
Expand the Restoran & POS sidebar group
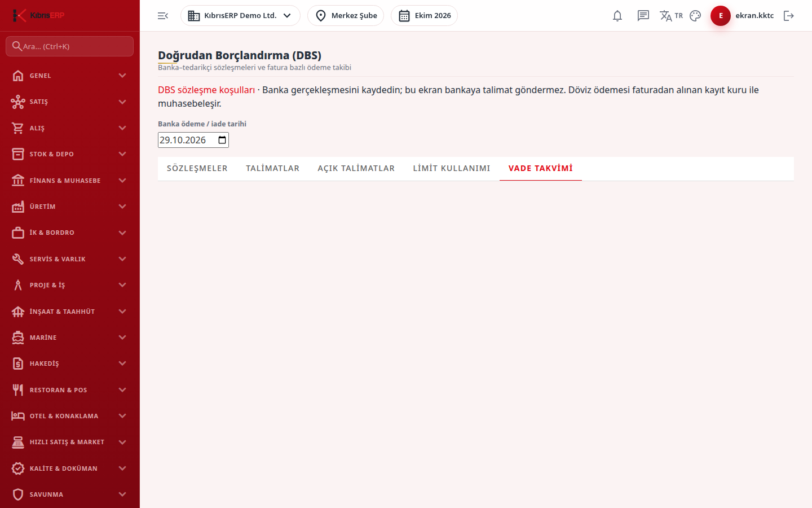(x=70, y=390)
